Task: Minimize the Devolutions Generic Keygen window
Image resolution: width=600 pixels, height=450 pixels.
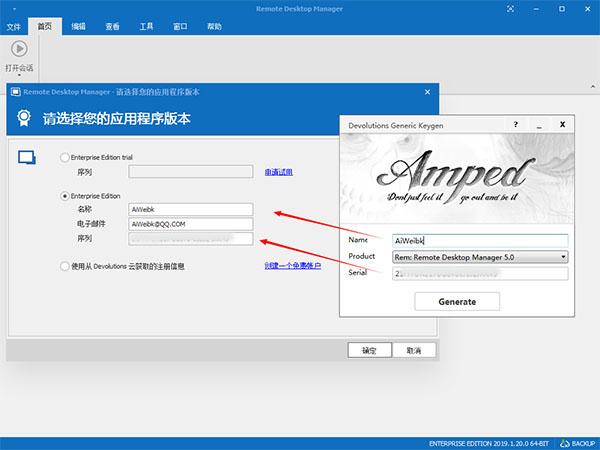Action: tap(539, 125)
